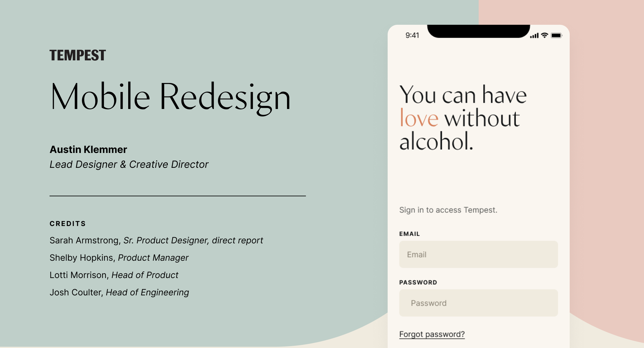The width and height of the screenshot is (644, 348).
Task: Click Lead Designer & Creative Director subtitle
Action: (129, 164)
